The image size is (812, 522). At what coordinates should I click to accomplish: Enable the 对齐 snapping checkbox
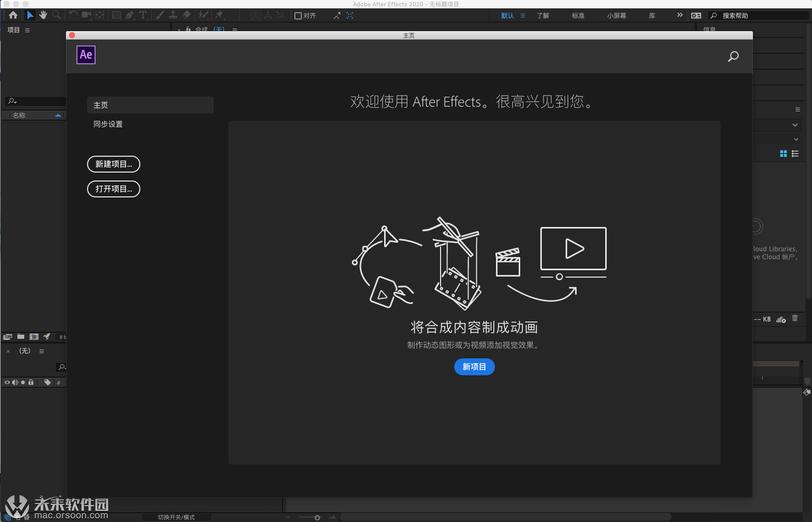coord(298,16)
